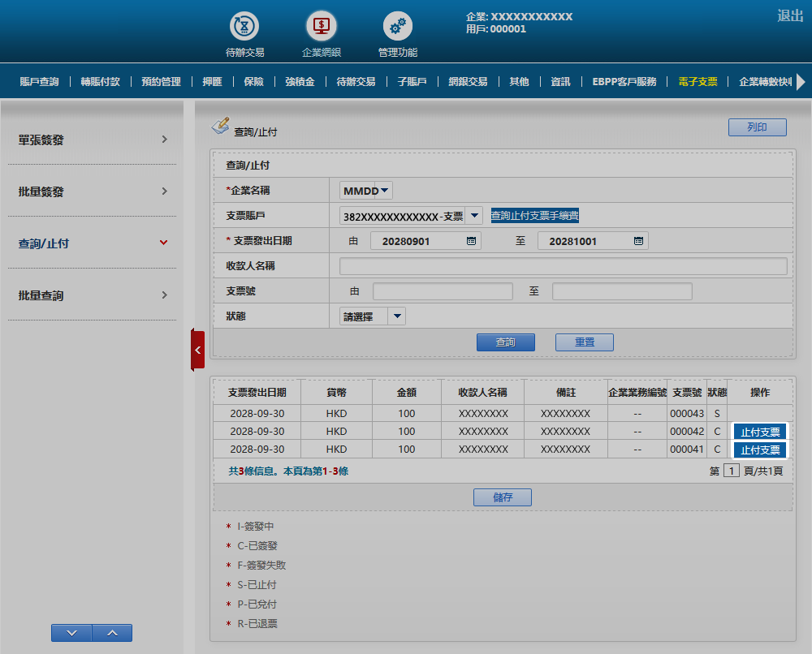Click the 查詢 search button
812x654 pixels.
(505, 342)
